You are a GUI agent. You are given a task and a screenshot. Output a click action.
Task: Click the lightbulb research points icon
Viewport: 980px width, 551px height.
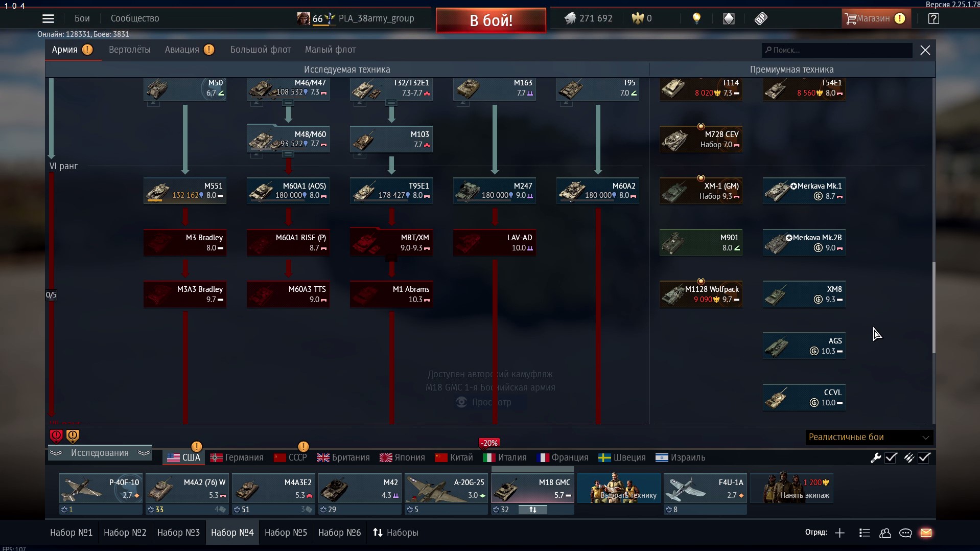click(696, 19)
